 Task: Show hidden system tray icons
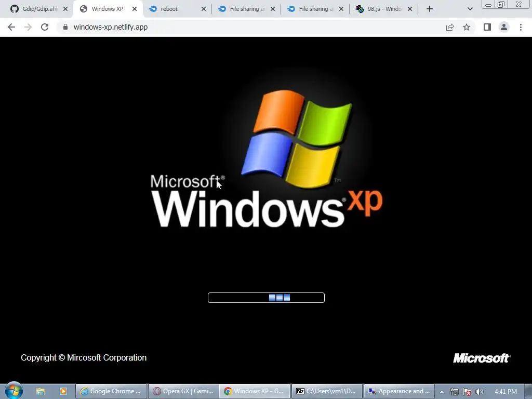point(442,392)
